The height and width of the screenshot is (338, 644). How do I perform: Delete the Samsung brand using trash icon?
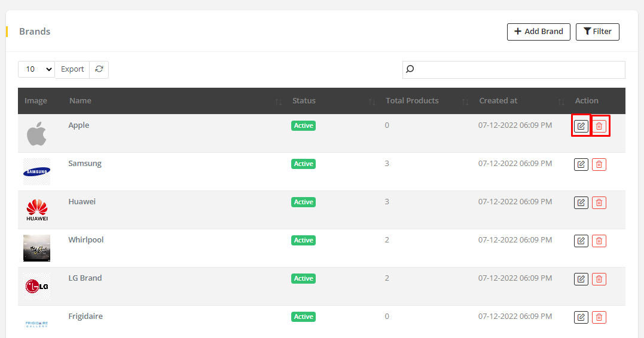click(x=599, y=164)
